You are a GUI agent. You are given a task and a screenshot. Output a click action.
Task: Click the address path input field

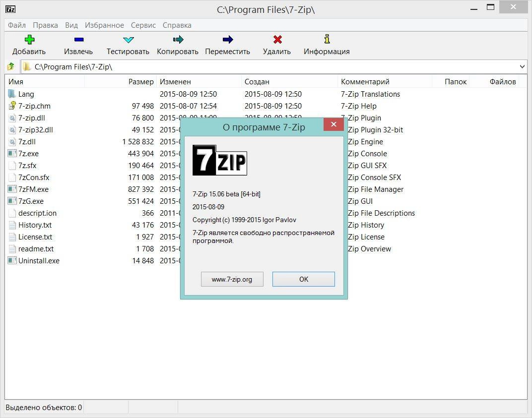[x=274, y=67]
